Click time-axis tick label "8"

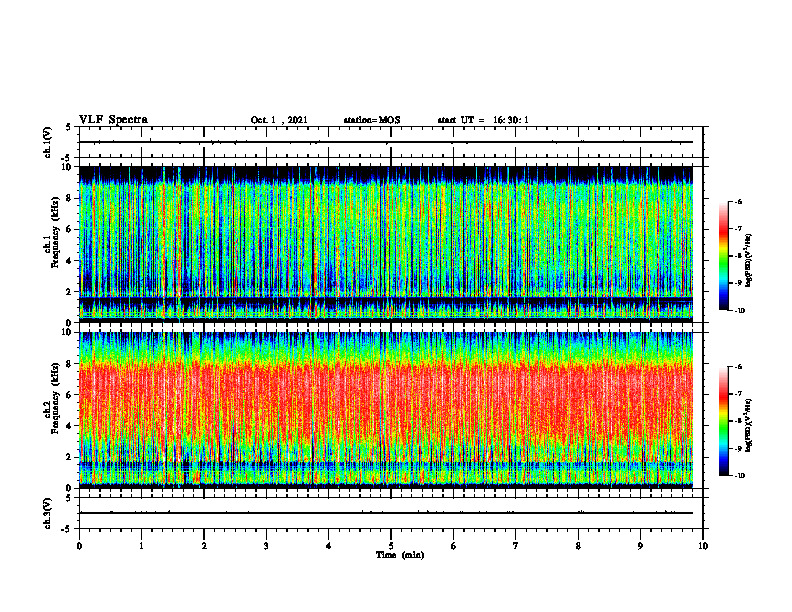point(578,546)
